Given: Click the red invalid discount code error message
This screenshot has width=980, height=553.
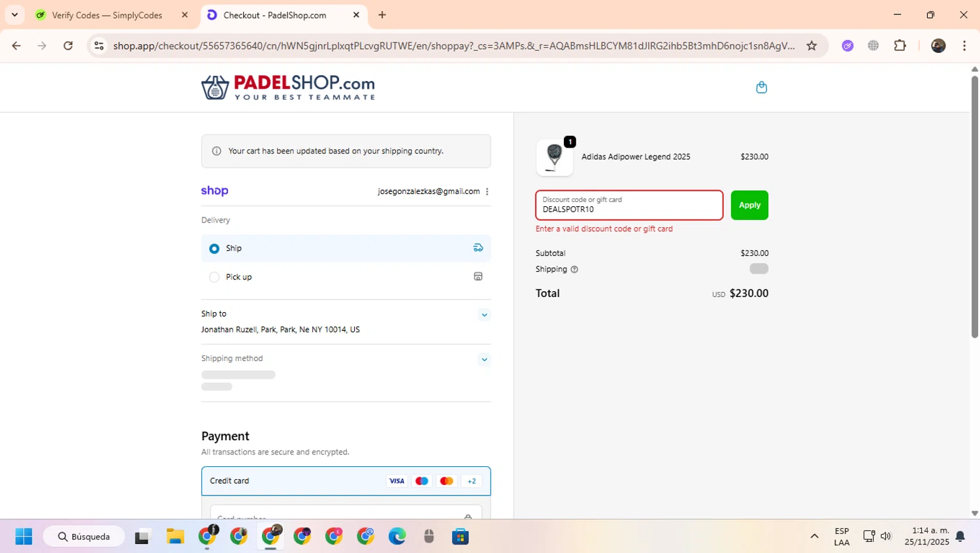Looking at the screenshot, I should pyautogui.click(x=604, y=229).
